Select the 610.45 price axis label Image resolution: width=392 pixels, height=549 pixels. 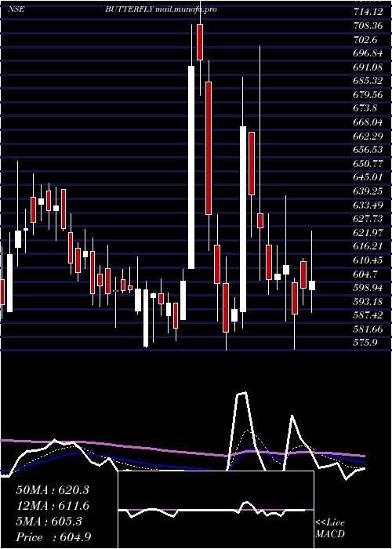pos(368,260)
